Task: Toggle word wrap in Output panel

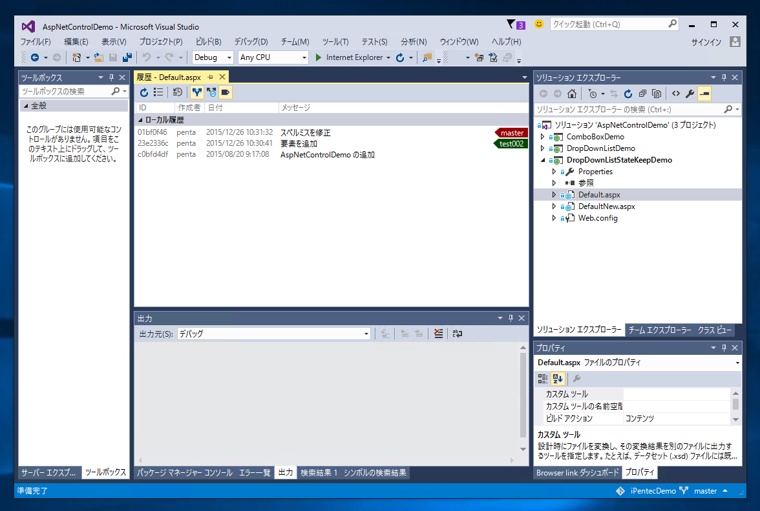Action: pyautogui.click(x=457, y=334)
